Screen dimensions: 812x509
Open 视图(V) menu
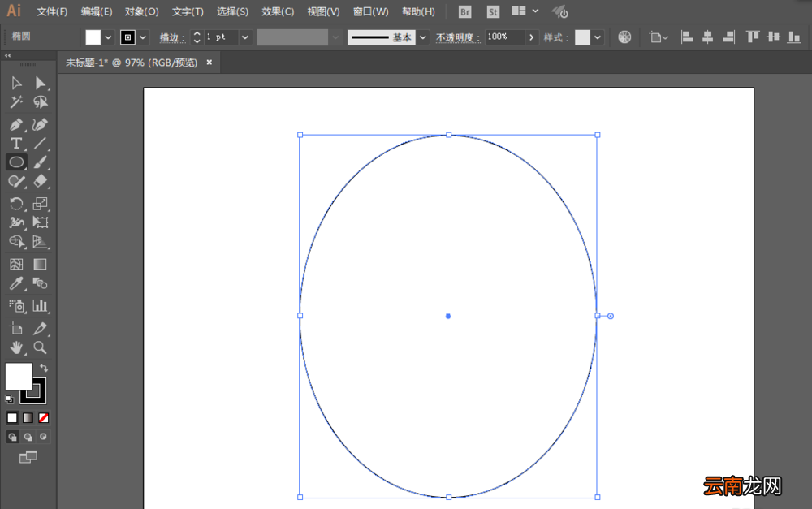tap(323, 11)
